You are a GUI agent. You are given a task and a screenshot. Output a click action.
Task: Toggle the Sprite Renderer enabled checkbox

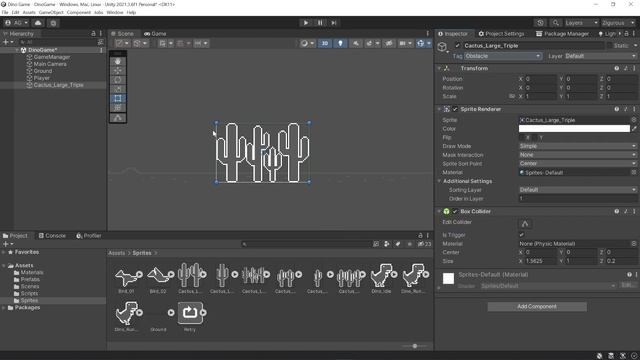[x=455, y=109]
